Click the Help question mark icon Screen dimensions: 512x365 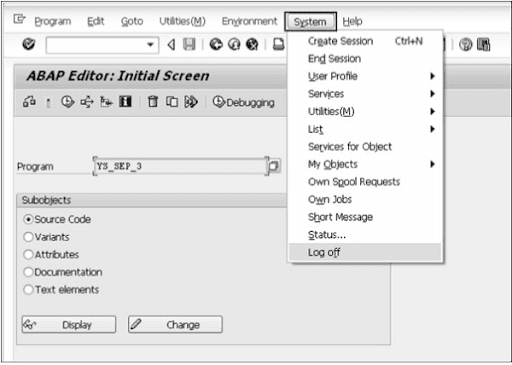[x=465, y=44]
